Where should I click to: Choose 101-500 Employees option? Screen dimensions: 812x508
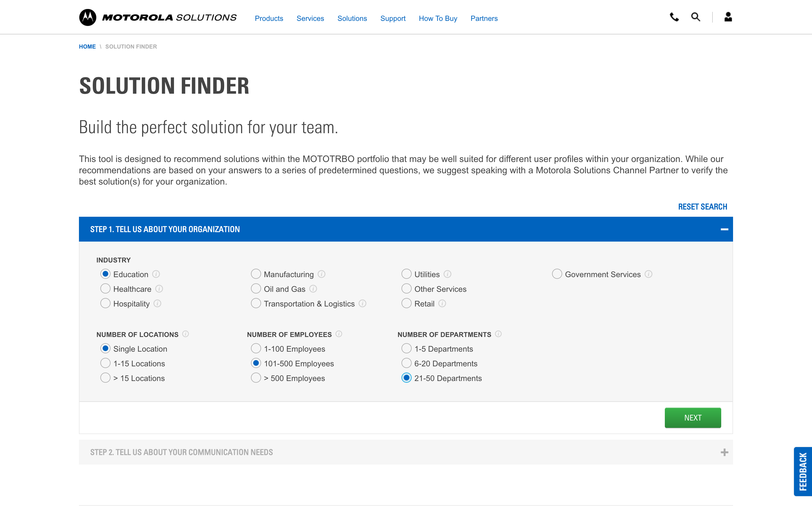coord(256,363)
